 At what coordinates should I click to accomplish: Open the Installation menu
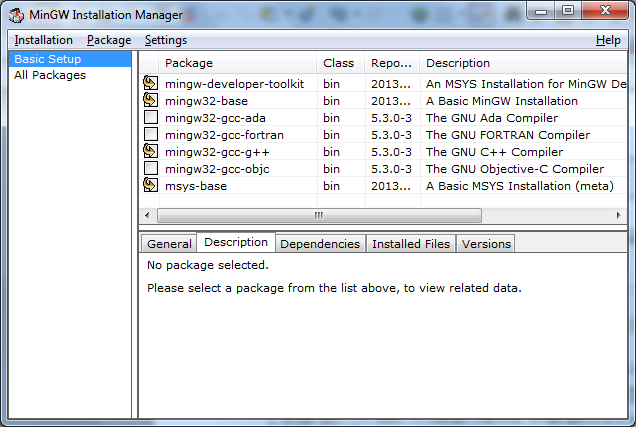tap(43, 40)
